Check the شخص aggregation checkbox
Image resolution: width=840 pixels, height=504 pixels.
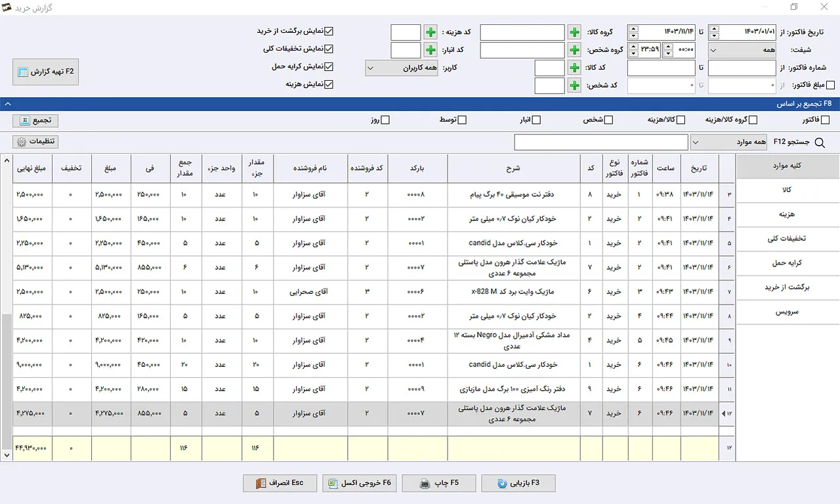(x=608, y=120)
